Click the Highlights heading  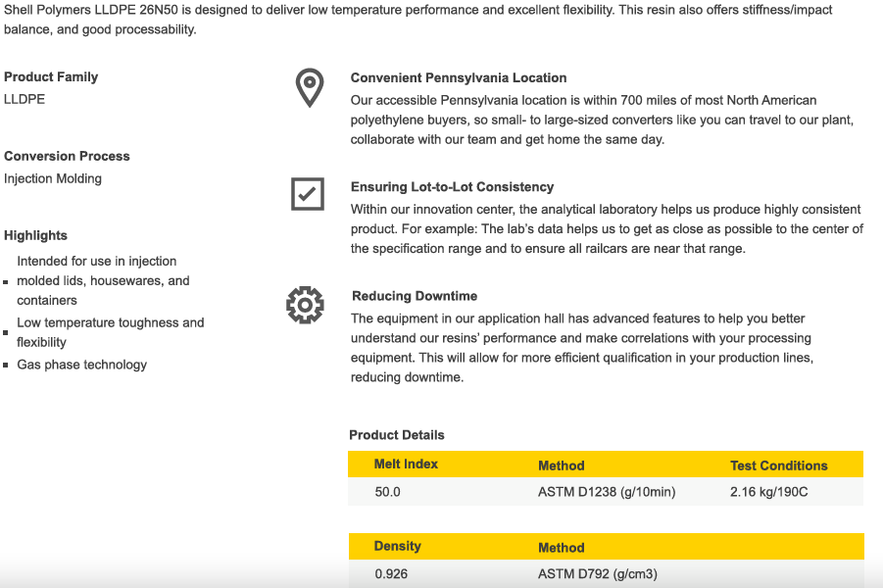35,235
